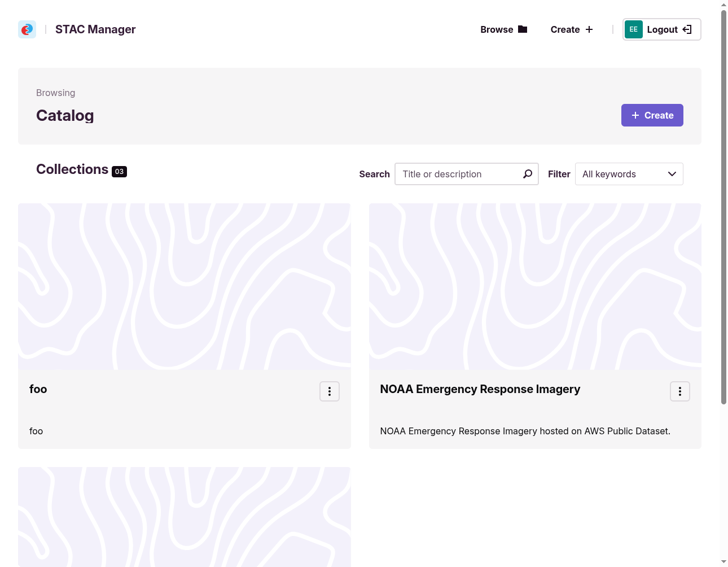The image size is (728, 567).
Task: Click the purple Create button
Action: point(652,115)
